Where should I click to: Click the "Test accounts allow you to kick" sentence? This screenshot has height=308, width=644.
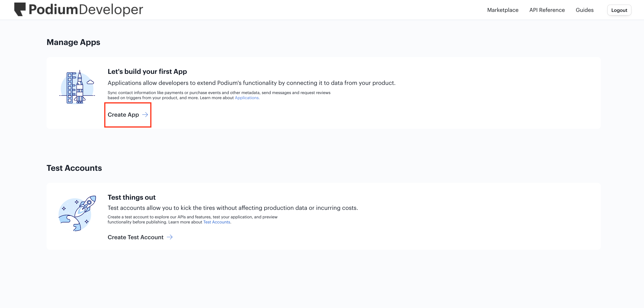233,208
